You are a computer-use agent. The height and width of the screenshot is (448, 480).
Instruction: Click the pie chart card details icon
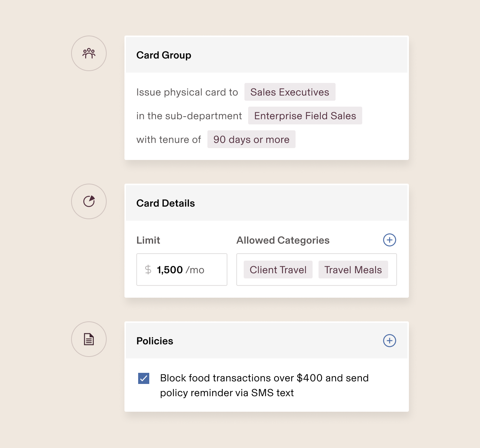pos(89,201)
